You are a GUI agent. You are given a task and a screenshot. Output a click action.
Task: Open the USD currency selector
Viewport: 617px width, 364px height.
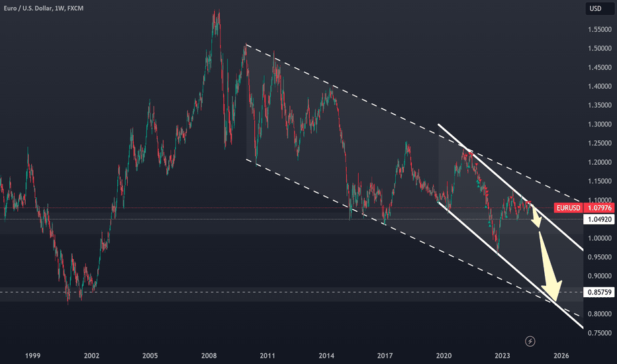(x=599, y=9)
